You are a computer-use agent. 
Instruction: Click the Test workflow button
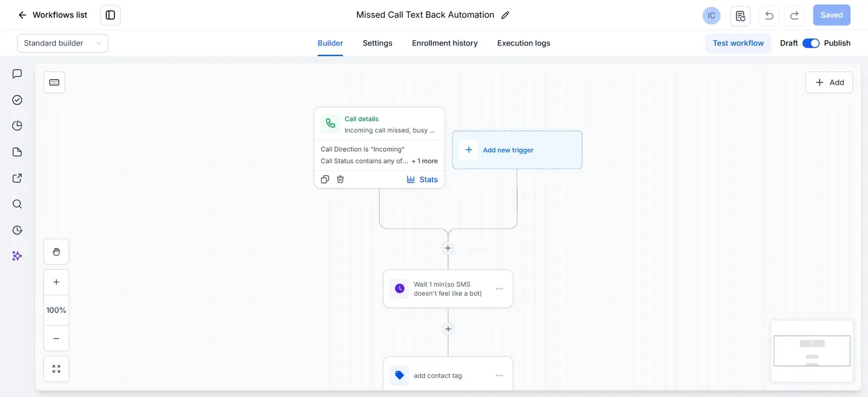coord(738,43)
